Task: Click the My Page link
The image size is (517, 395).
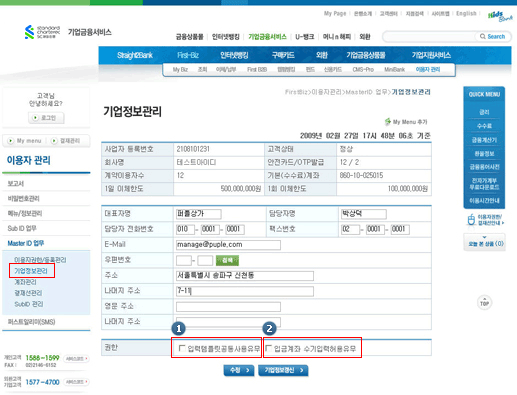Action: (x=335, y=13)
